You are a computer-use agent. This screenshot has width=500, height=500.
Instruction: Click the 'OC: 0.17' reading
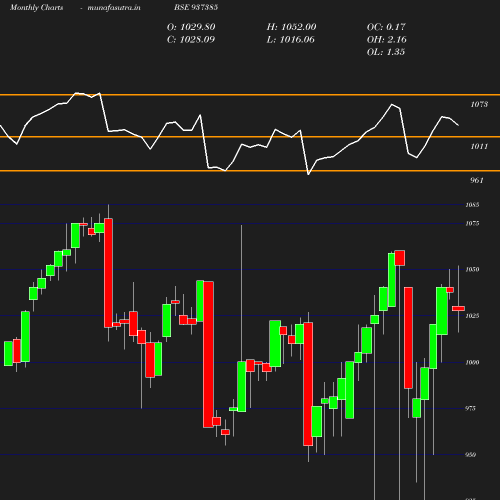point(386,27)
